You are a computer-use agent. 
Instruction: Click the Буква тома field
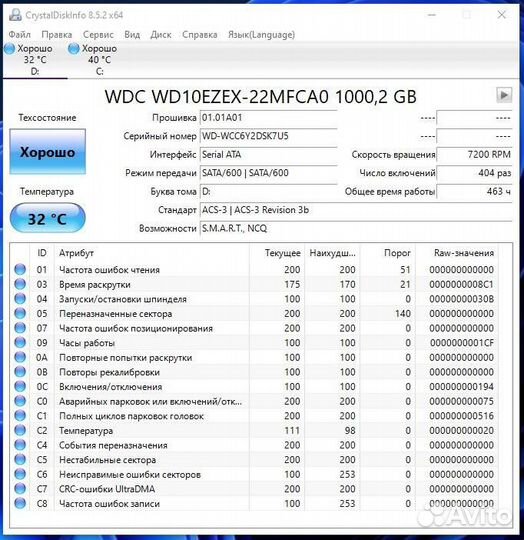[x=269, y=191]
